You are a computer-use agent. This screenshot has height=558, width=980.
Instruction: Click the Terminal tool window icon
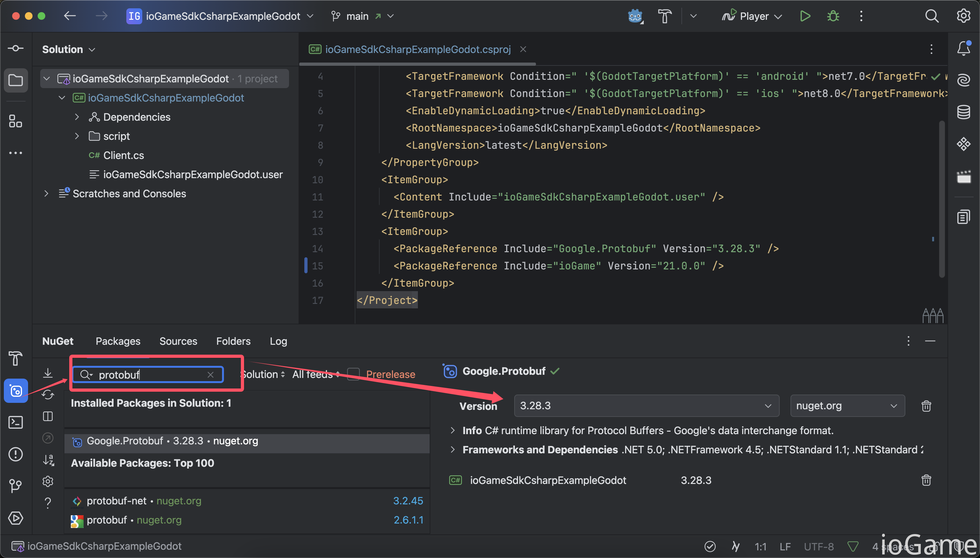click(16, 422)
